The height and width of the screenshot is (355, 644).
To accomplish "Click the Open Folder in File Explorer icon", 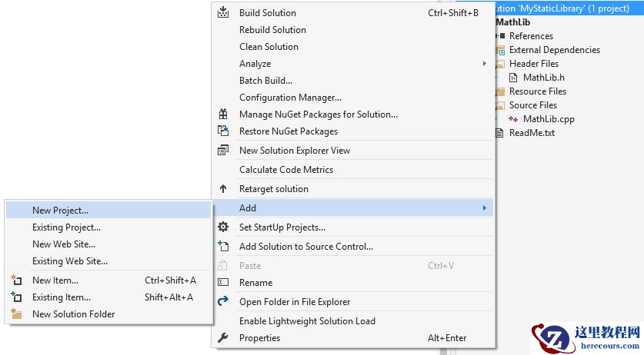I will pos(223,301).
